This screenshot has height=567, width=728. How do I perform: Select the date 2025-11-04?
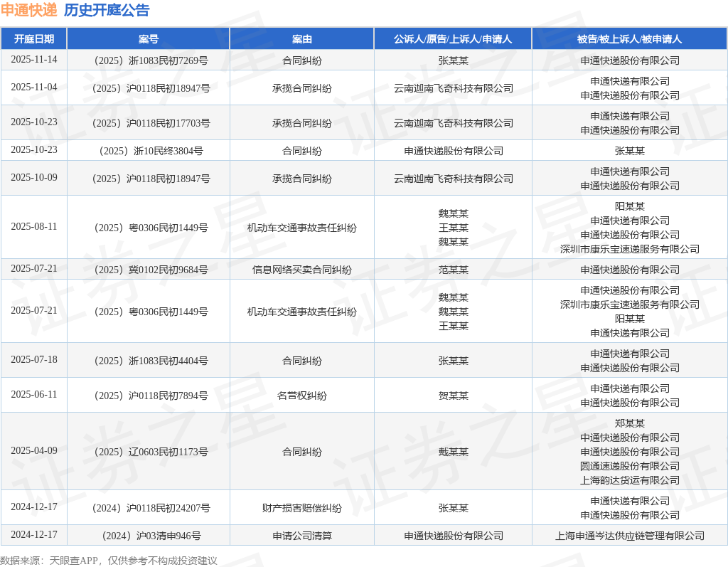pos(34,88)
